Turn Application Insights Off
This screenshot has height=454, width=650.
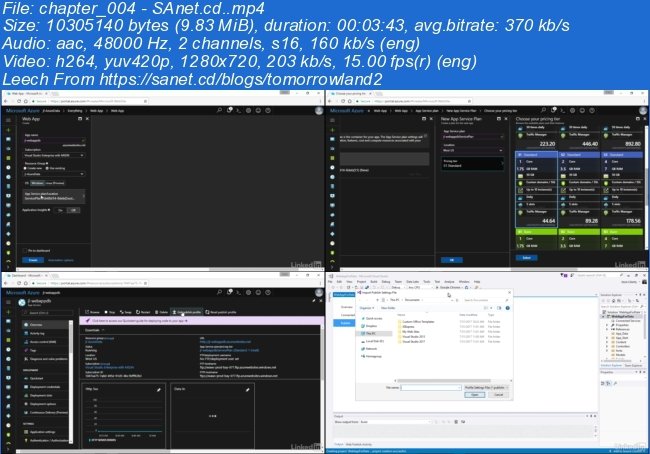coord(73,210)
